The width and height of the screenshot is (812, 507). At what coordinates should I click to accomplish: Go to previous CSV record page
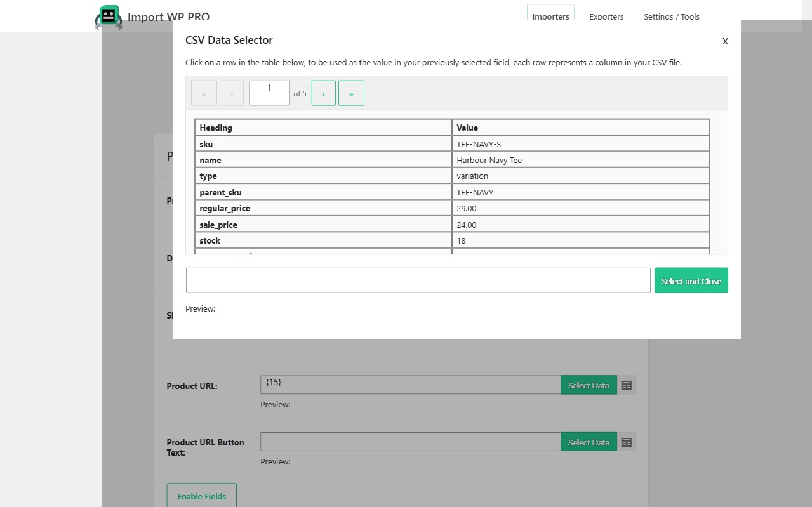click(232, 93)
